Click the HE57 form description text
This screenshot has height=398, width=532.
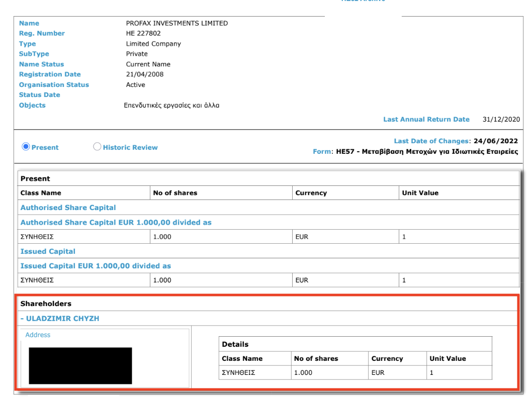click(x=427, y=152)
